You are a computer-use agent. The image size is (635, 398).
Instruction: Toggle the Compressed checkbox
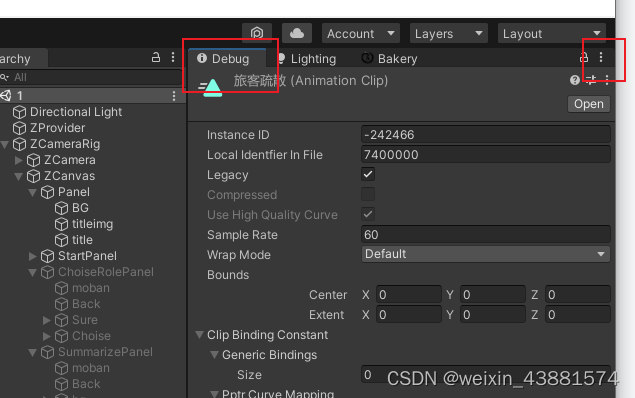click(x=368, y=194)
